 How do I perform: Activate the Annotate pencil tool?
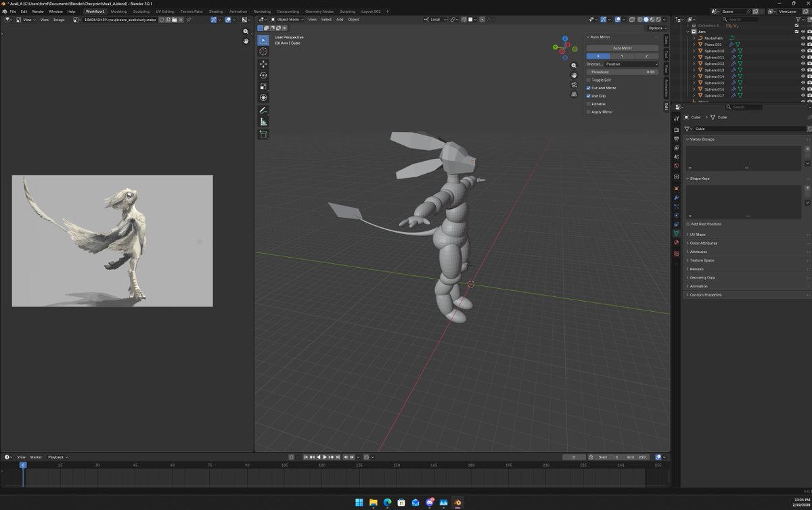pyautogui.click(x=263, y=110)
